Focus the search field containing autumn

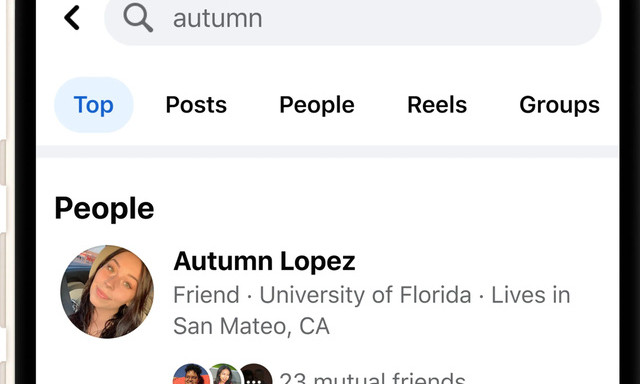point(353,18)
